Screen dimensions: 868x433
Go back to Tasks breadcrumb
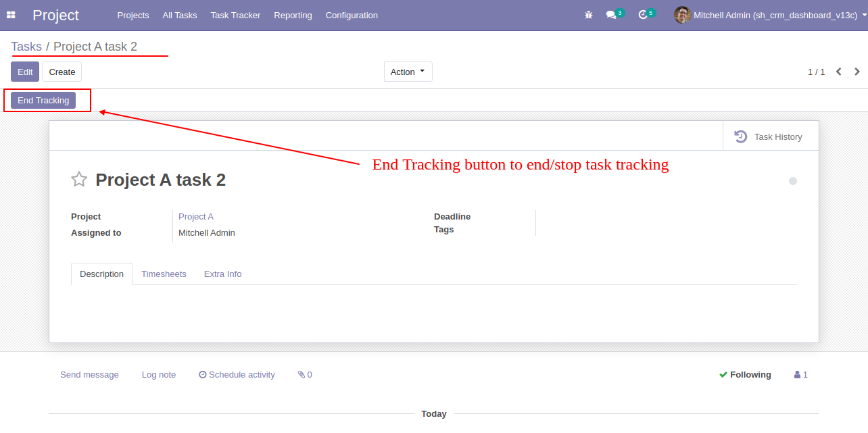click(x=26, y=47)
